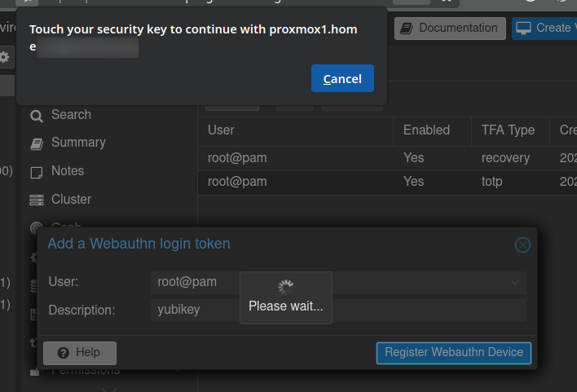This screenshot has width=577, height=392.
Task: Click the Search magnifier icon in sidebar
Action: tap(37, 116)
